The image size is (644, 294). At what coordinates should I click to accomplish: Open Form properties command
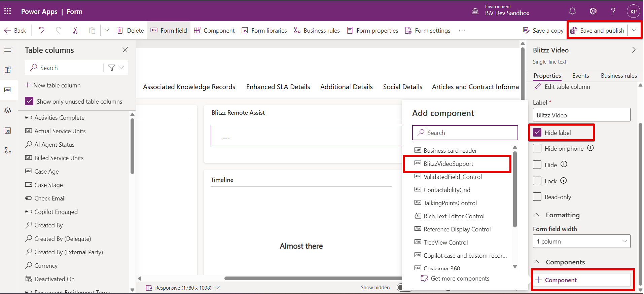tap(372, 30)
